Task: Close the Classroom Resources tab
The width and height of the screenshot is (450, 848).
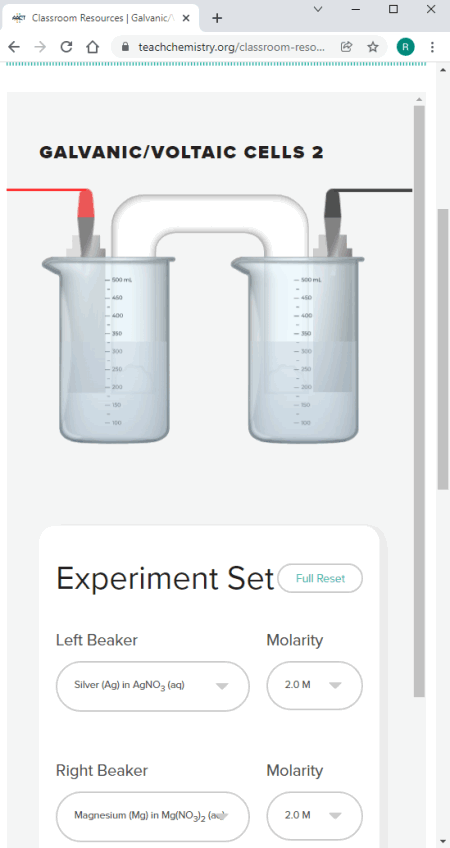Action: pyautogui.click(x=186, y=18)
